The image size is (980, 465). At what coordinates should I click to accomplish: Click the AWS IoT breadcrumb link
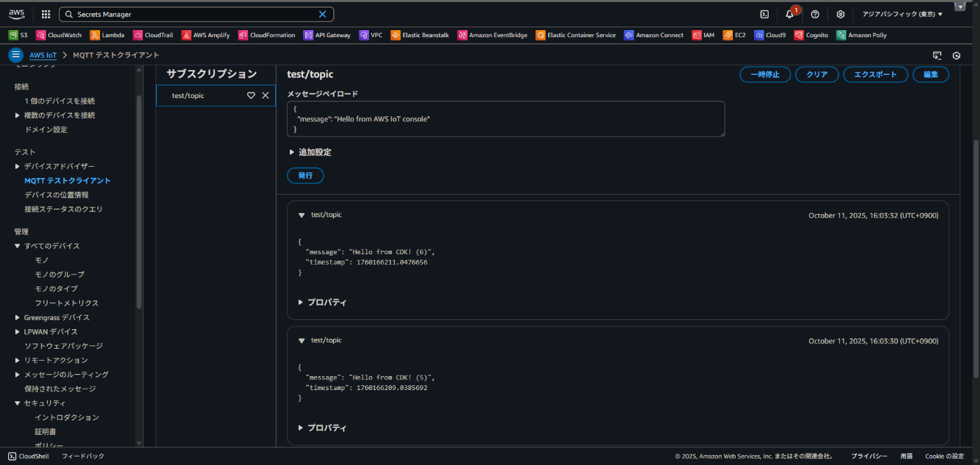click(x=43, y=55)
